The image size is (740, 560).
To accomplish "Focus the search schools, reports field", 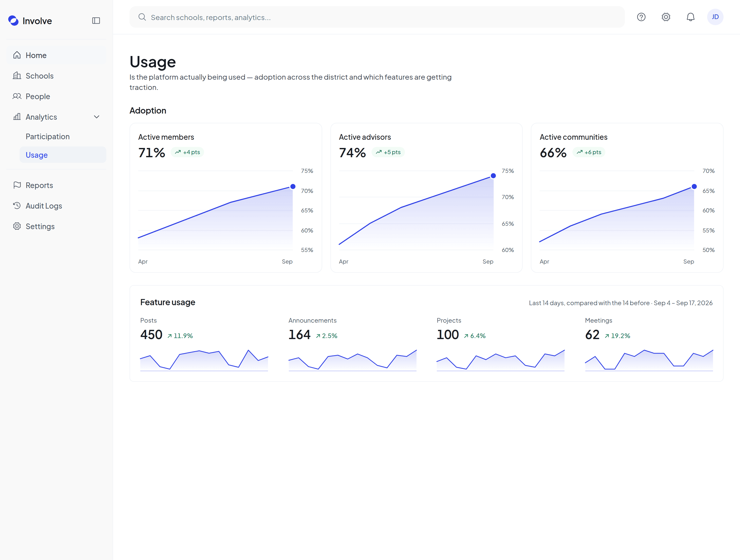I will pos(377,17).
